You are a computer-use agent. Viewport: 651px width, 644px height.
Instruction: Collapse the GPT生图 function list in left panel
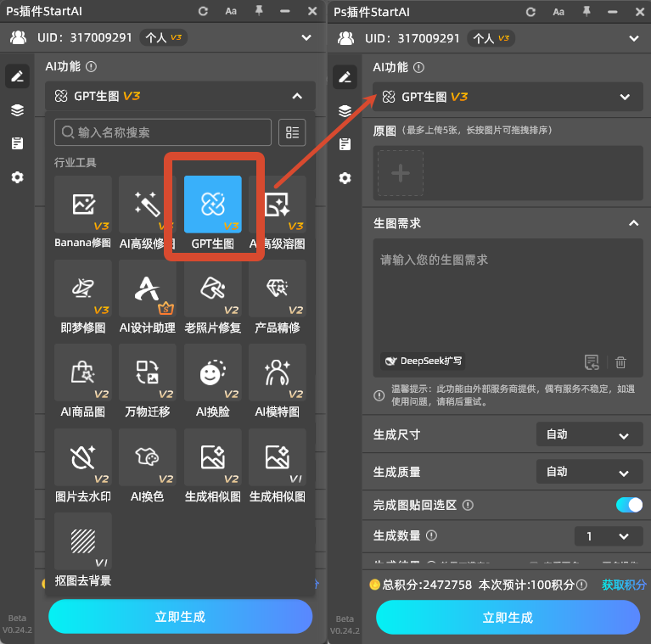[297, 96]
